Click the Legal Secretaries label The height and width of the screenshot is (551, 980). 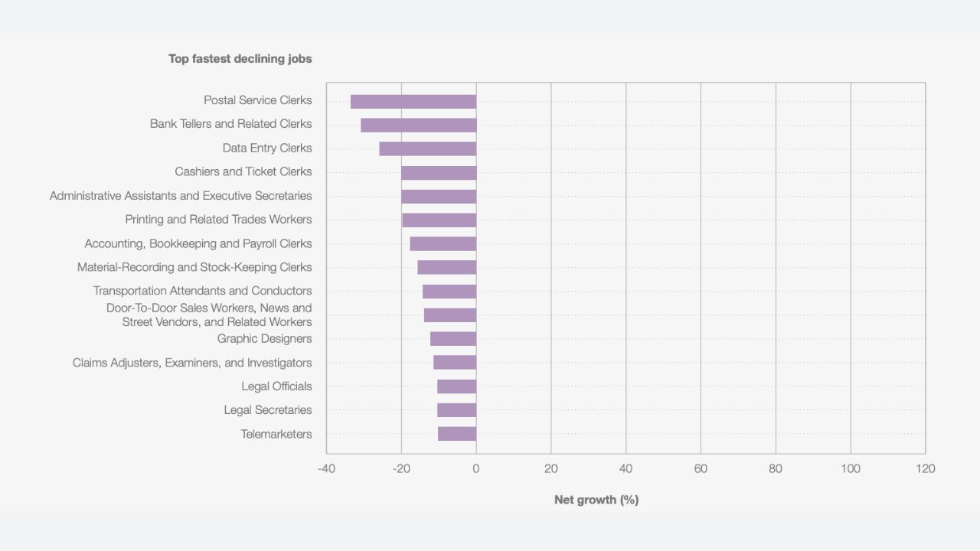(x=268, y=410)
